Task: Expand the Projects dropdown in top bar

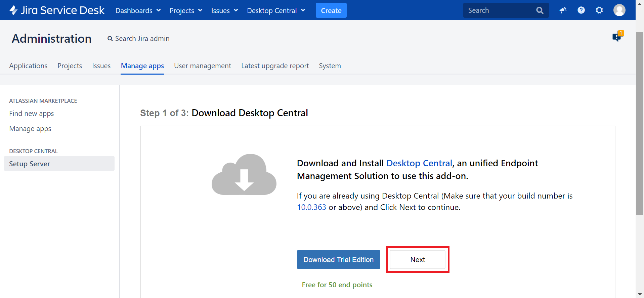Action: tap(186, 10)
